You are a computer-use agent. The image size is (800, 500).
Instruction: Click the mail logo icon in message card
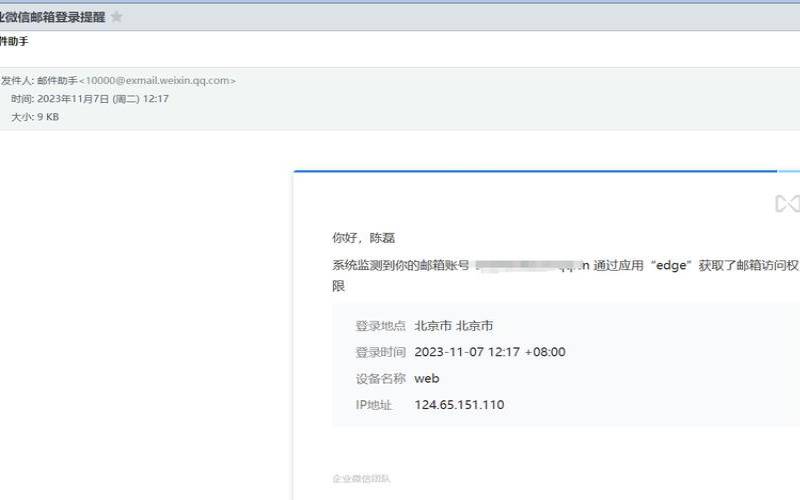point(787,204)
